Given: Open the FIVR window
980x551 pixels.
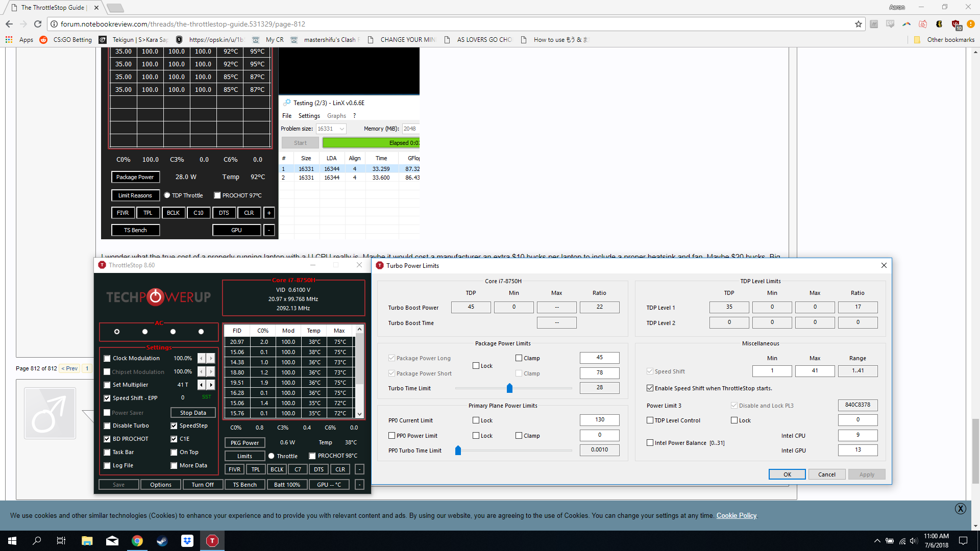Looking at the screenshot, I should click(x=234, y=469).
